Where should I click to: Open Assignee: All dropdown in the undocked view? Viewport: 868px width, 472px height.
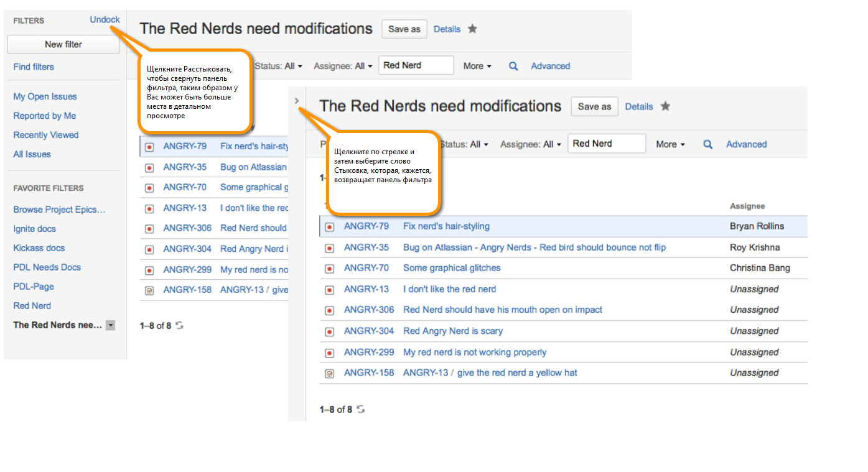pos(531,144)
